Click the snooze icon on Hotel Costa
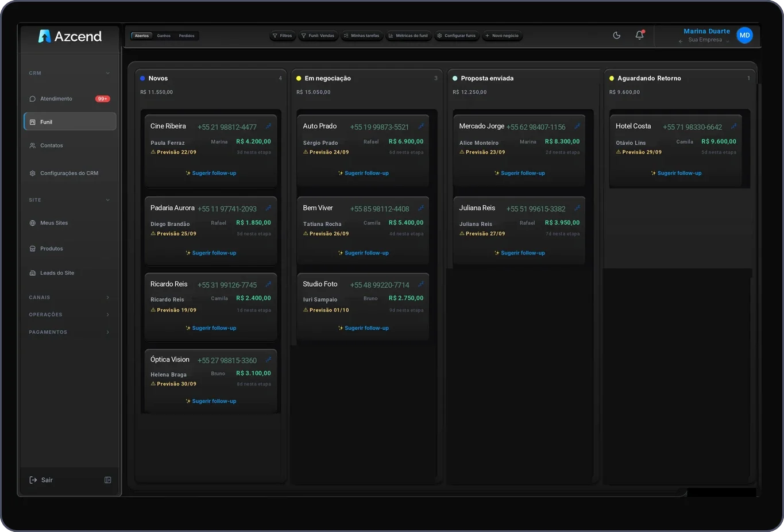This screenshot has width=784, height=532. point(733,126)
